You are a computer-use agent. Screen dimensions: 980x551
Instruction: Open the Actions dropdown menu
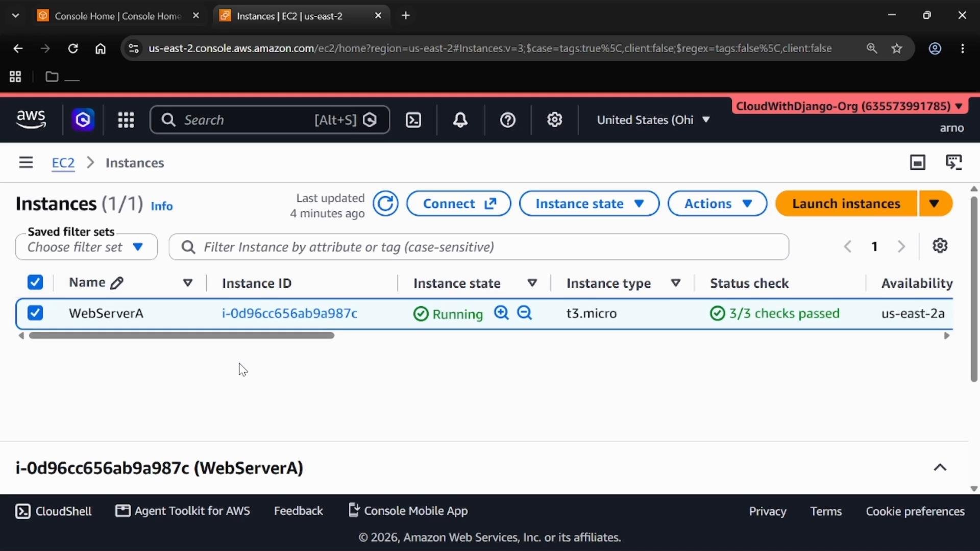(x=717, y=204)
